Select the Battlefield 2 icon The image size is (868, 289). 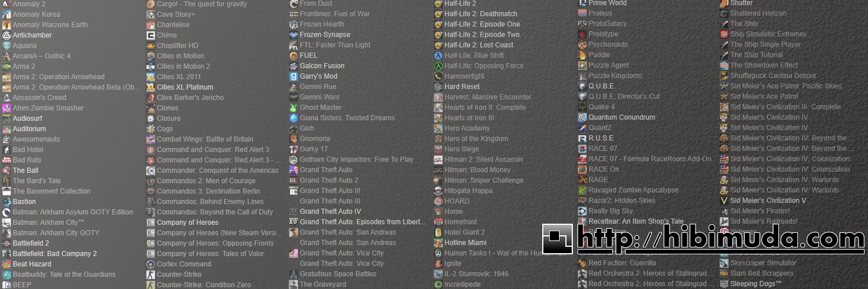point(6,243)
